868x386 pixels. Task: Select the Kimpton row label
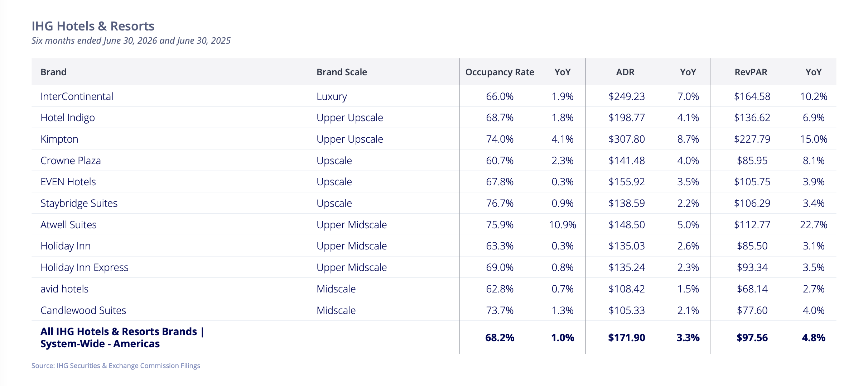point(59,139)
